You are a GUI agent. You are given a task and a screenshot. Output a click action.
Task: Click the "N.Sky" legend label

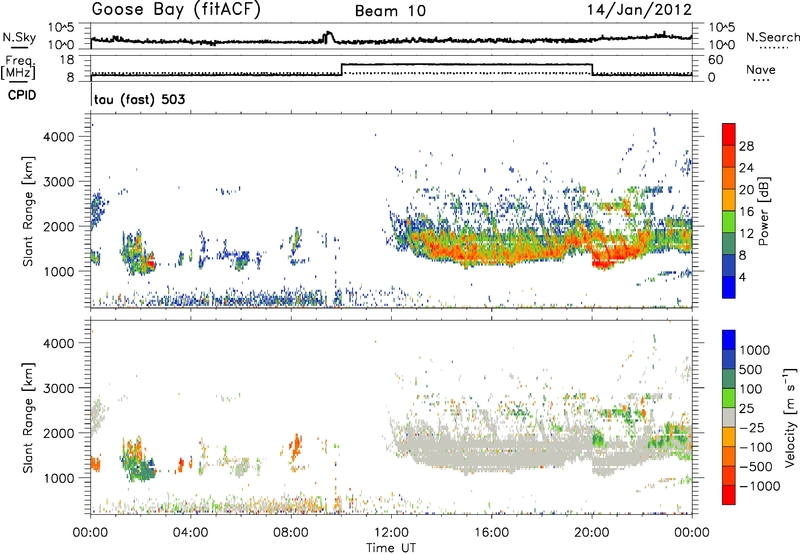19,37
